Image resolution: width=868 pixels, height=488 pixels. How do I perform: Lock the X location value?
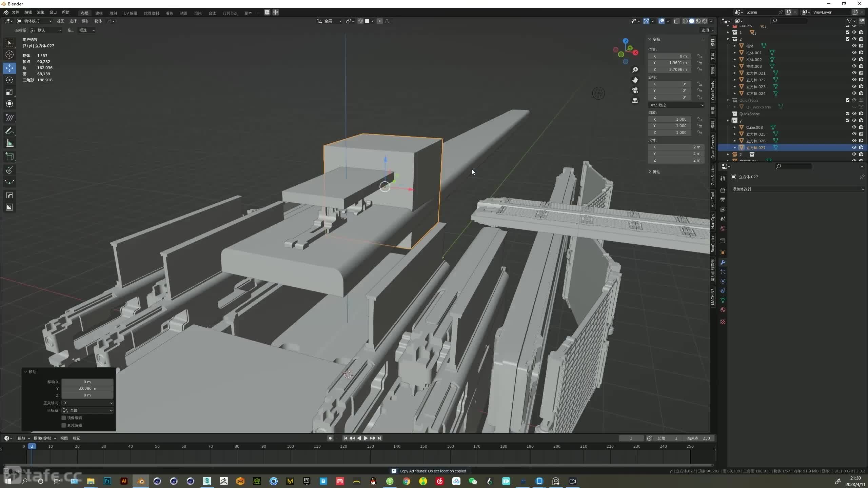699,56
